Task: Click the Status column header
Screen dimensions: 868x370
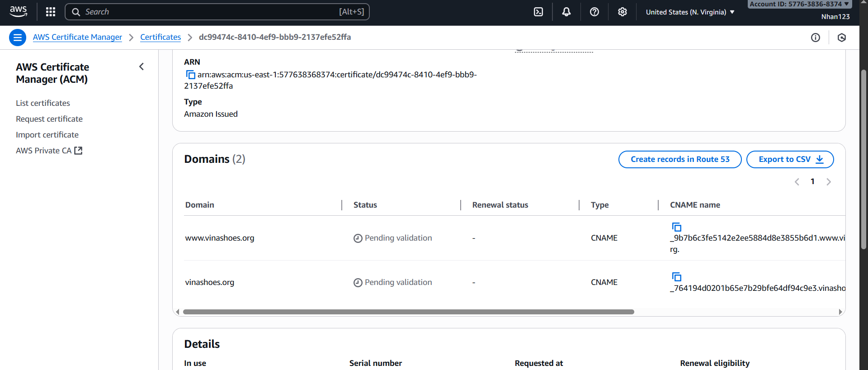Action: point(365,205)
